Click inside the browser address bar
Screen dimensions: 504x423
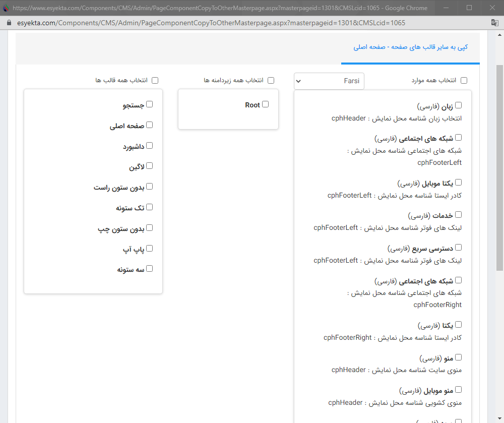(x=202, y=23)
